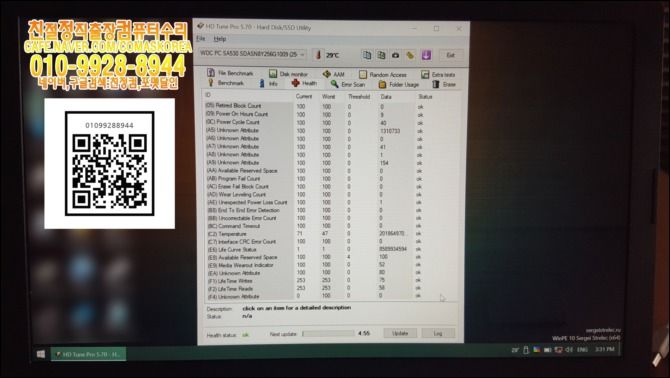
Task: Click the Update button
Action: tap(400, 333)
